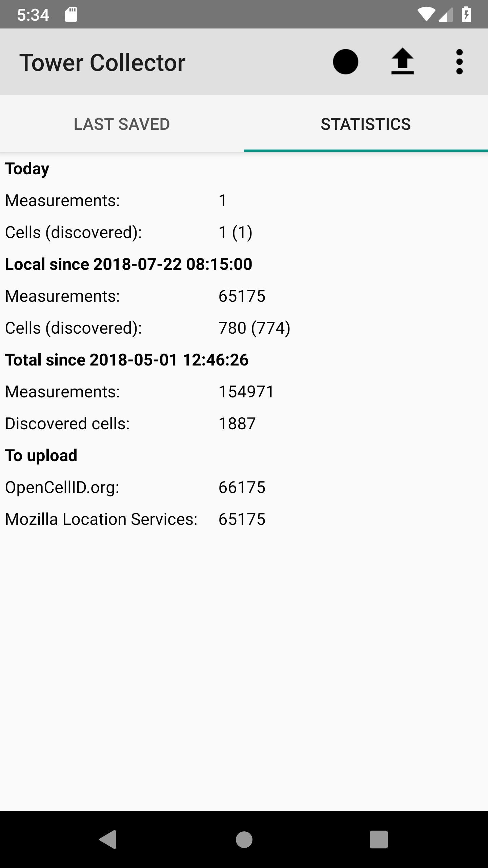Tap the battery charging icon

[466, 15]
